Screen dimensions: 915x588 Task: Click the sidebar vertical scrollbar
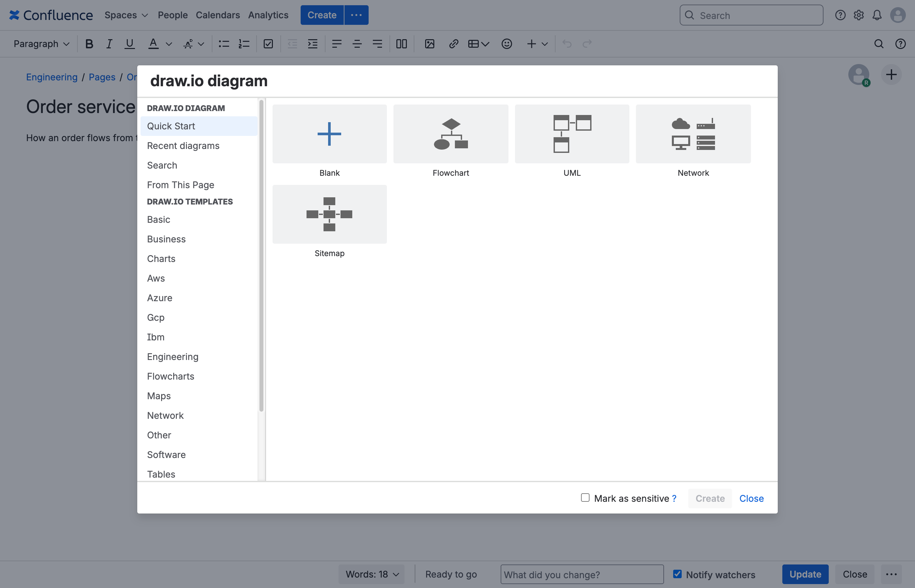[x=262, y=256]
